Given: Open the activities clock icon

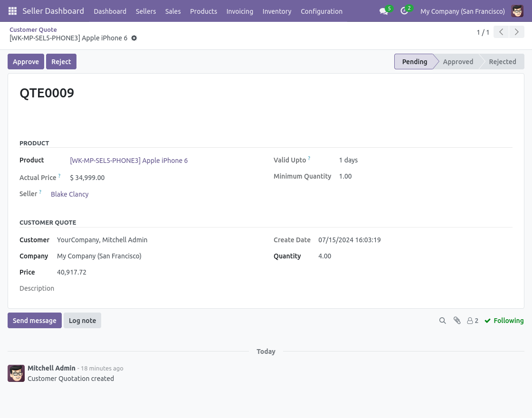Looking at the screenshot, I should [x=404, y=11].
